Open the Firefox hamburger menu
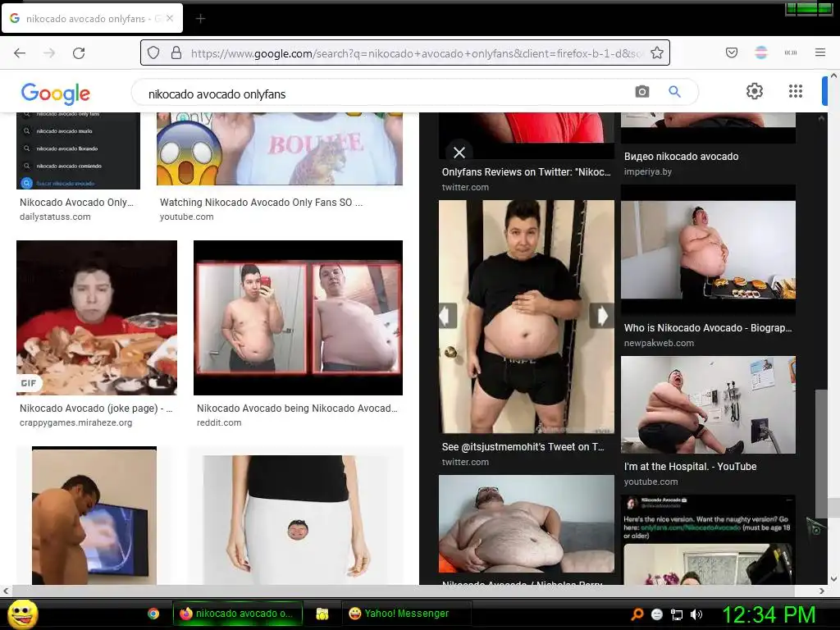 tap(820, 52)
